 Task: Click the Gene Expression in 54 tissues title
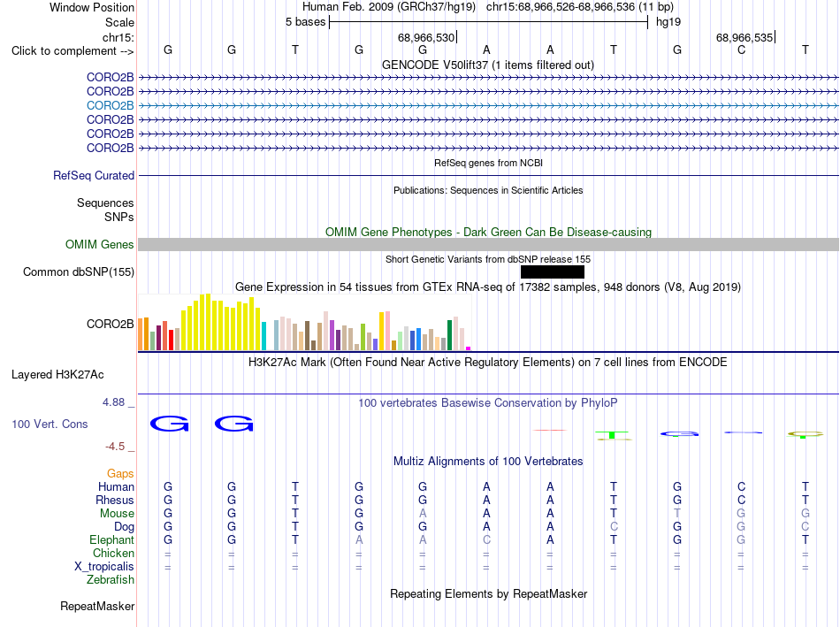point(488,287)
